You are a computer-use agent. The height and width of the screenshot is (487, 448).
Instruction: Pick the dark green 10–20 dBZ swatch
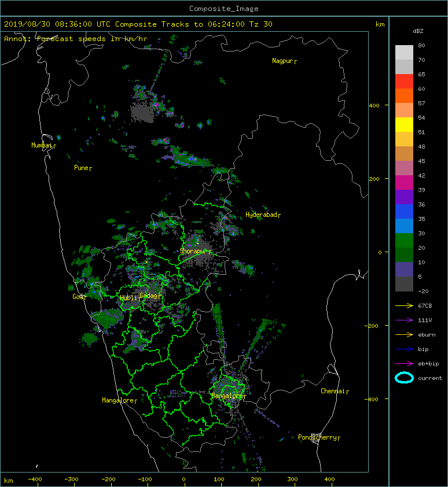[404, 255]
